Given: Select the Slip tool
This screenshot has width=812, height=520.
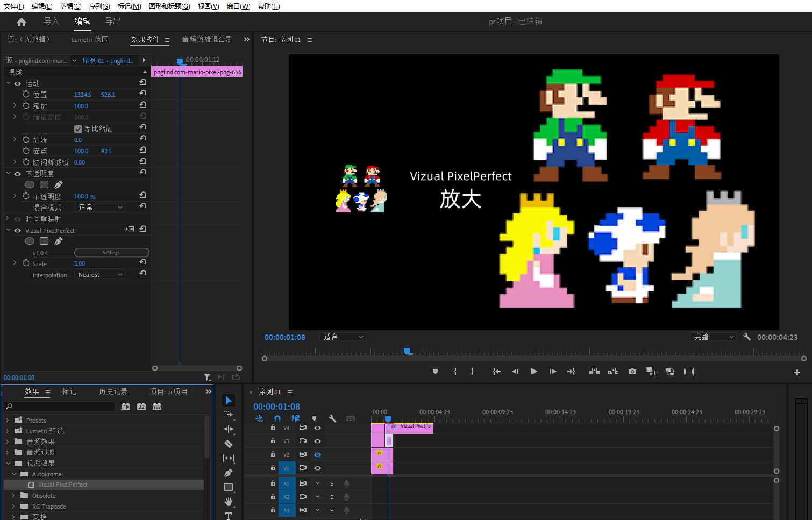Looking at the screenshot, I should [229, 458].
